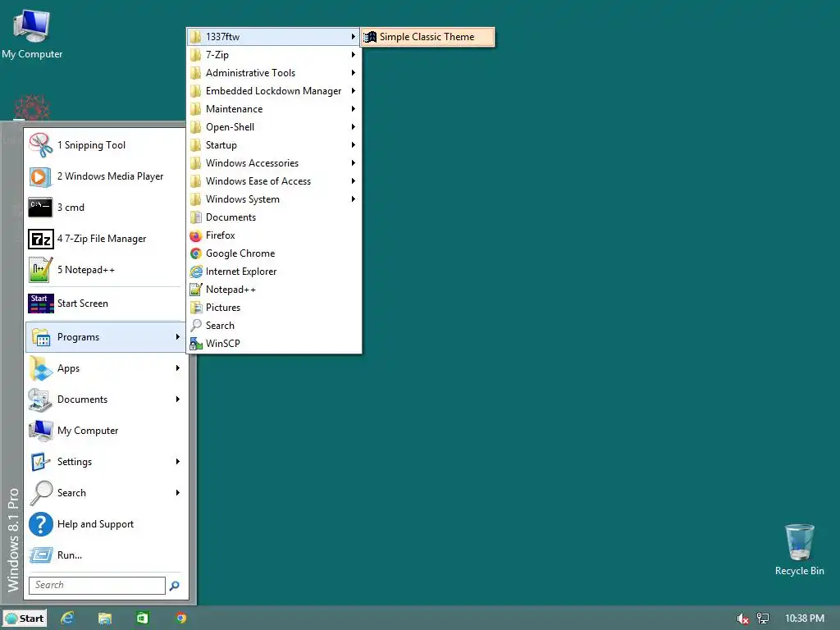Open My Computer desktop icon
The width and height of the screenshot is (840, 630).
coord(32,25)
